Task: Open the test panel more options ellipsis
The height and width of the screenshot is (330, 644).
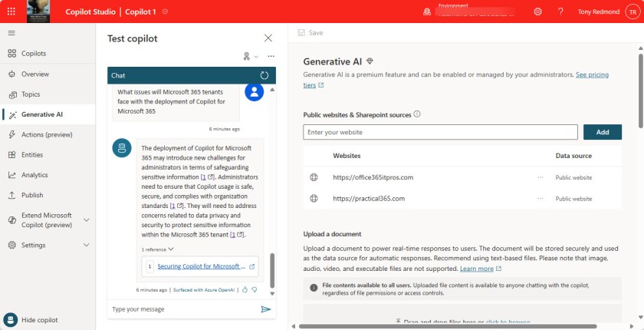Action: tap(271, 56)
